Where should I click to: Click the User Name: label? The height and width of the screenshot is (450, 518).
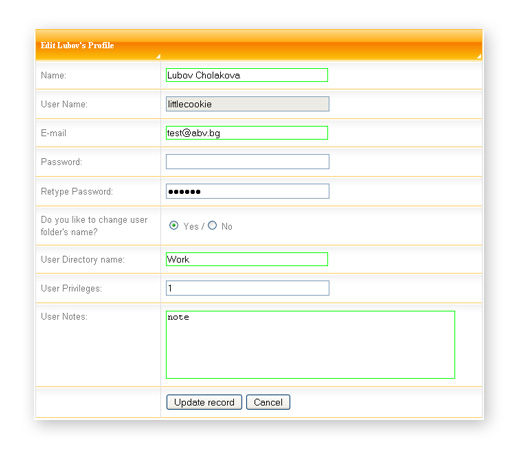click(64, 104)
